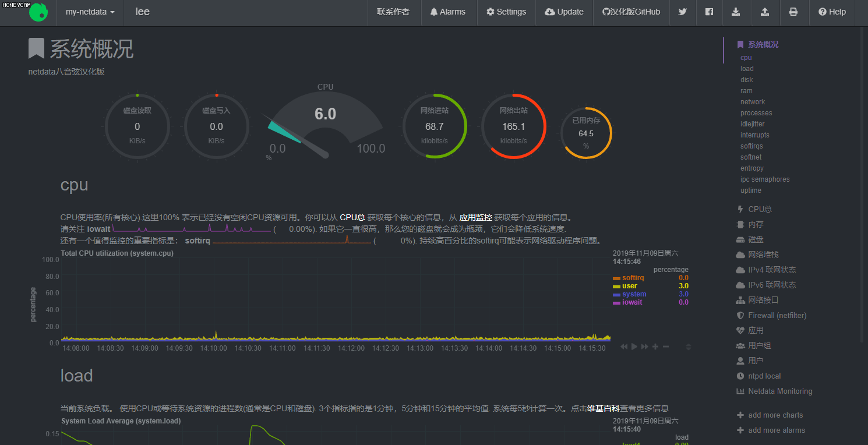
Task: Jump to softirqs in sidebar submenu
Action: (751, 146)
